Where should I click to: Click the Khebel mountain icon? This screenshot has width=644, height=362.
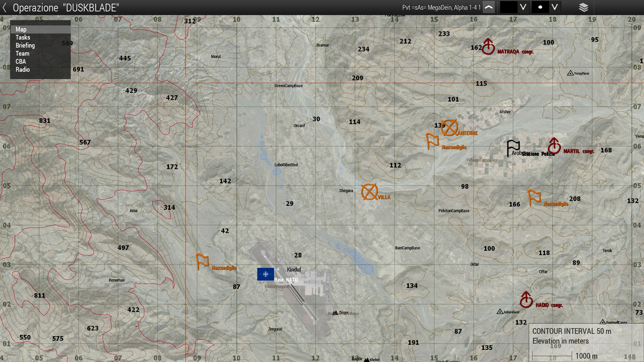(367, 360)
